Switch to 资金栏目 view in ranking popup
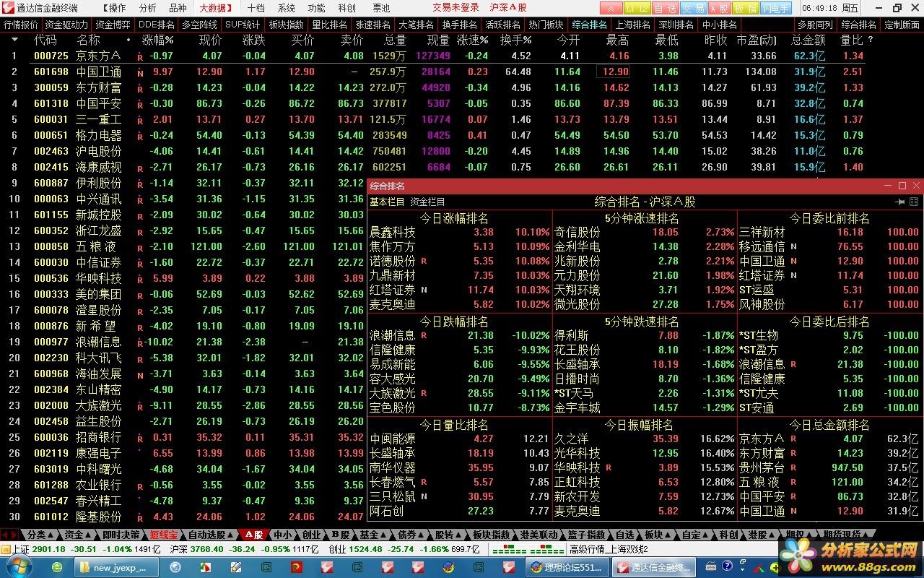This screenshot has width=924, height=578. [x=427, y=202]
